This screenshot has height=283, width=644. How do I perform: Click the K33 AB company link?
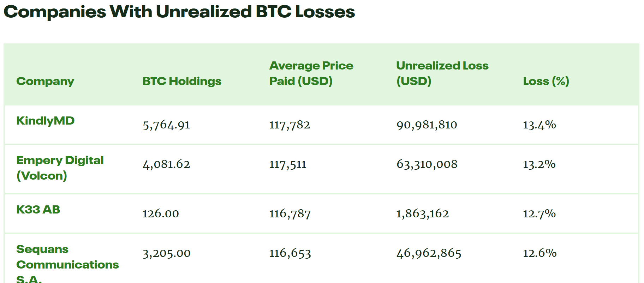(38, 210)
